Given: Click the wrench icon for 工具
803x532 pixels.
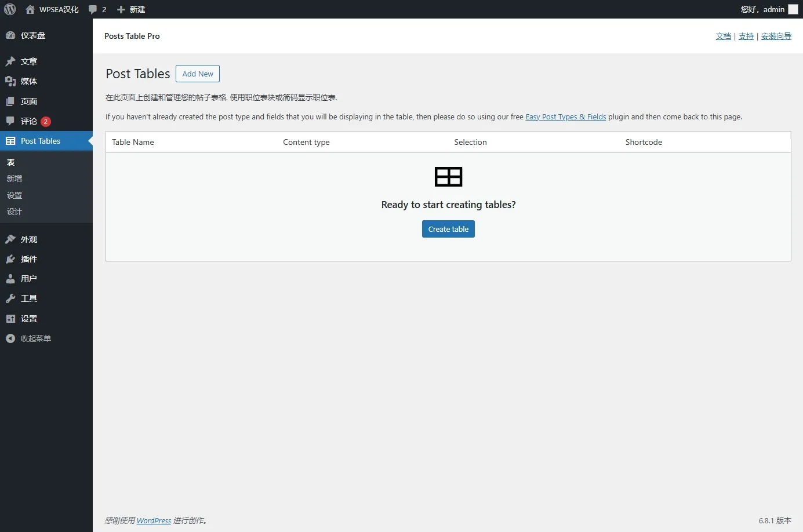Looking at the screenshot, I should point(10,298).
